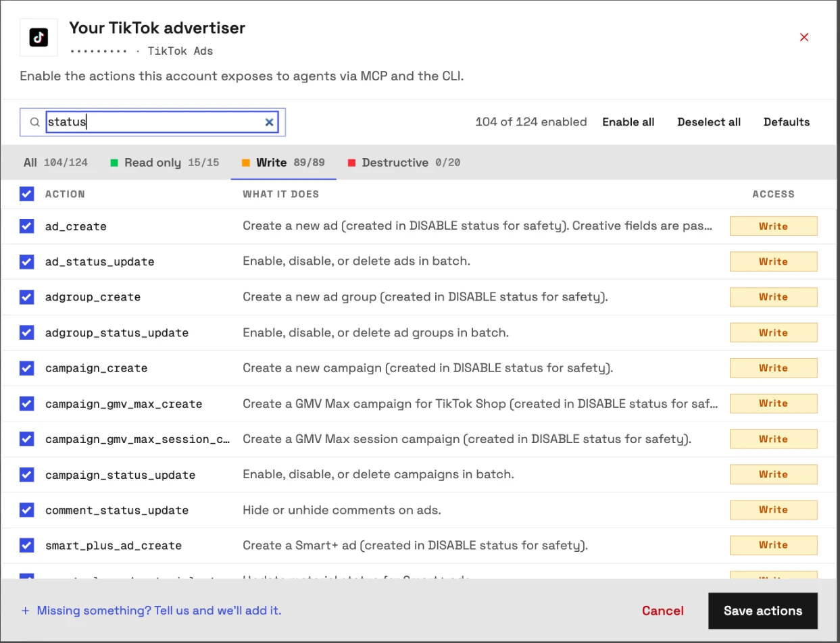Click the Write badge for smart_plus_ad_create

click(773, 545)
